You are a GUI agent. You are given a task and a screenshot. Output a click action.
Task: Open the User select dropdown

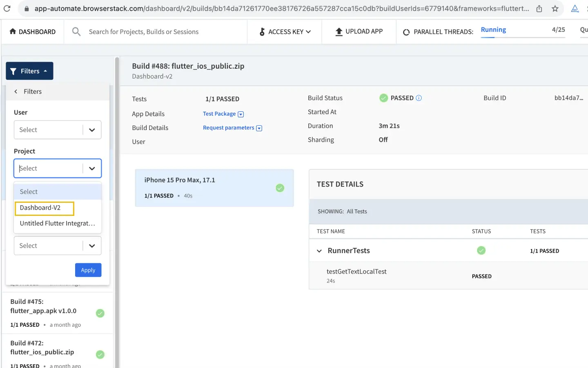point(58,130)
